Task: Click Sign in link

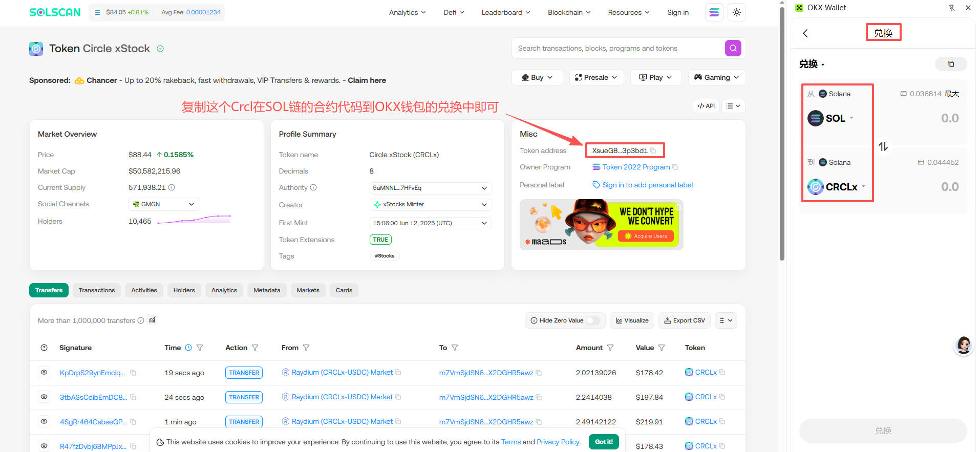Action: [677, 12]
